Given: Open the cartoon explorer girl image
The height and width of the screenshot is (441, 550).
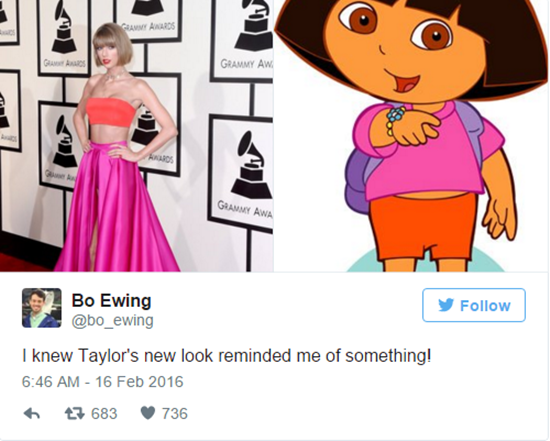Looking at the screenshot, I should [x=411, y=136].
